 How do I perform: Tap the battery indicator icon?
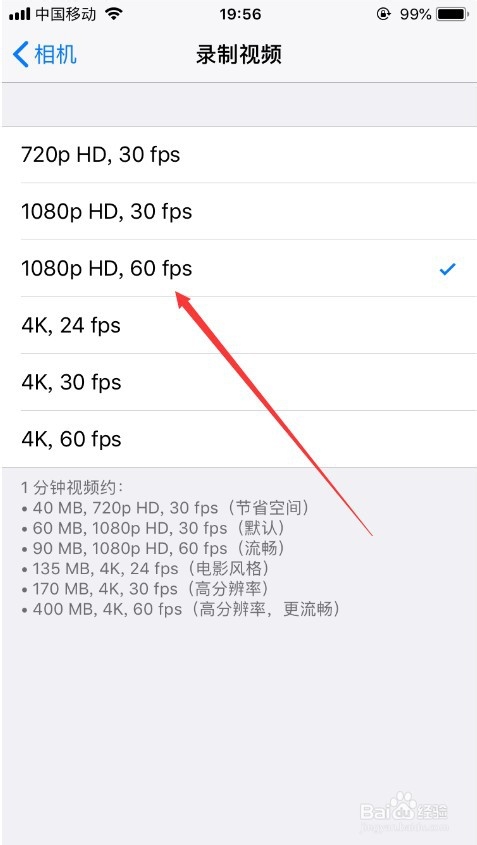[x=454, y=15]
